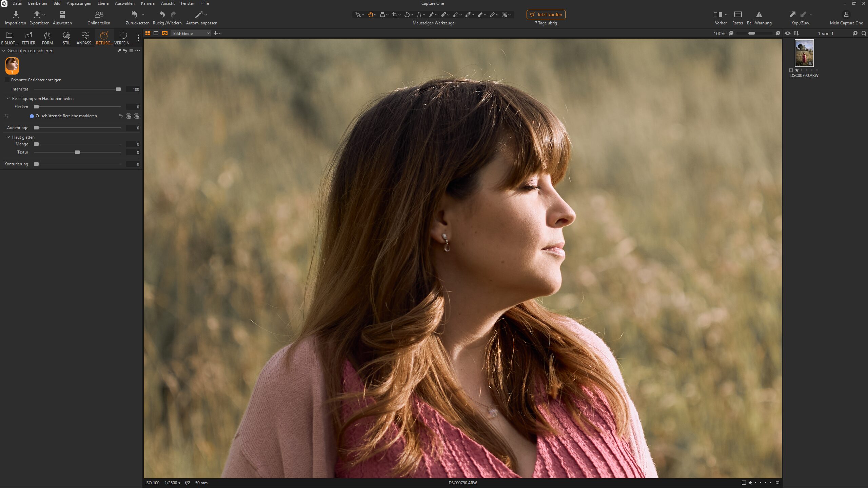Click the Intensität slider track
868x488 pixels.
(x=77, y=89)
